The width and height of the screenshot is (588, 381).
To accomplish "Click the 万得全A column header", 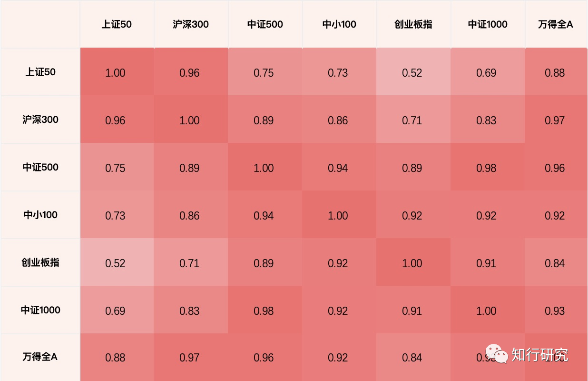I will pos(556,24).
